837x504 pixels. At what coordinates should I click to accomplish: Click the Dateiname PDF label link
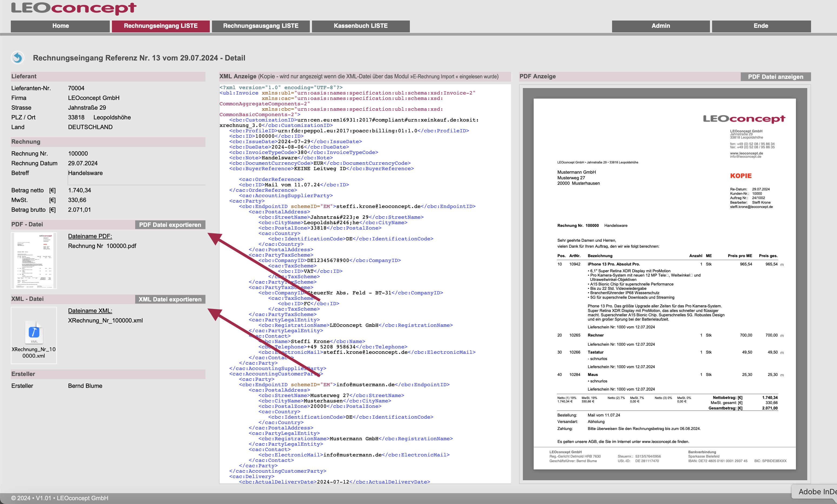tap(90, 236)
